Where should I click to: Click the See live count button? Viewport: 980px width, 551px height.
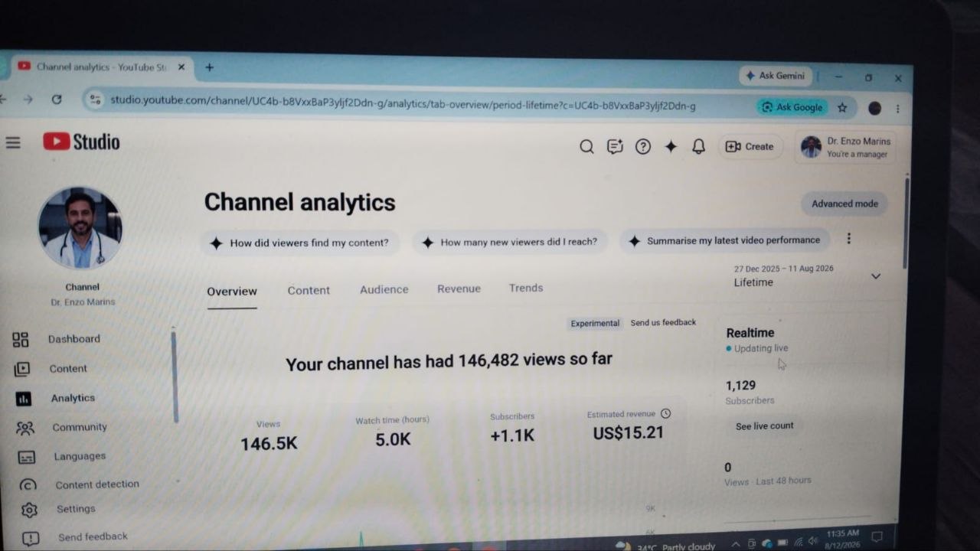pos(764,426)
